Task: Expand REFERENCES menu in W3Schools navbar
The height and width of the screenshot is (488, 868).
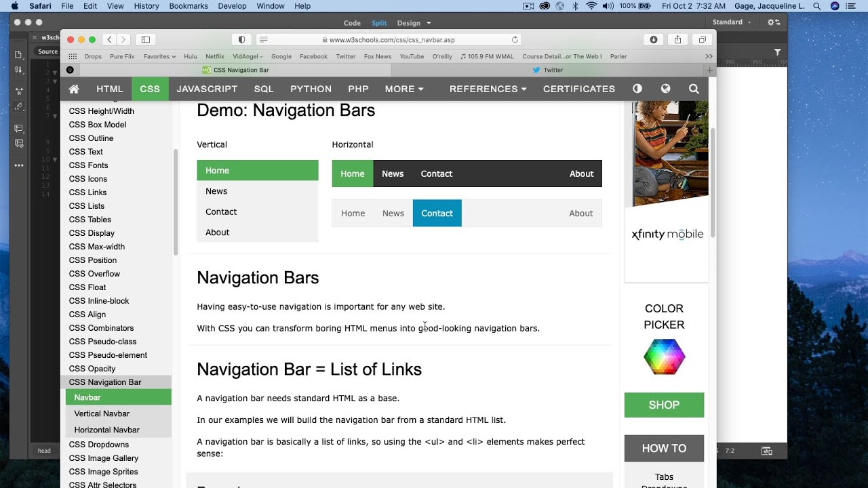Action: 488,89
